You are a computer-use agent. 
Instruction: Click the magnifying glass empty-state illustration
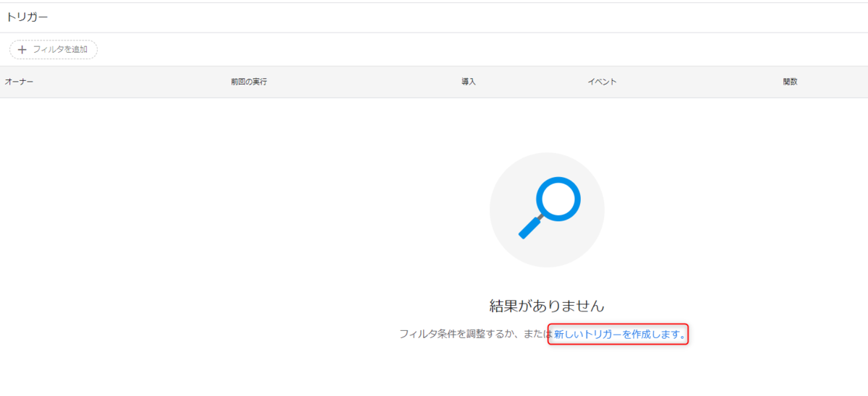pyautogui.click(x=547, y=210)
